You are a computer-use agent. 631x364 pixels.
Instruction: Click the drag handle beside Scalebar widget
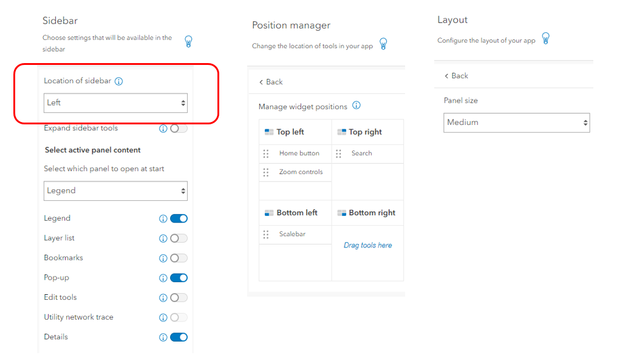click(266, 235)
